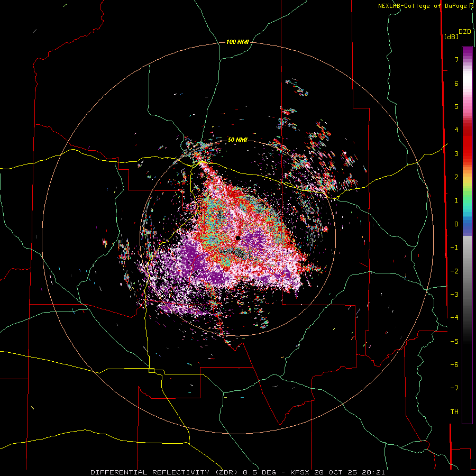The height and width of the screenshot is (476, 476).
Task: Click the 7 value on the scale
Action: click(456, 59)
